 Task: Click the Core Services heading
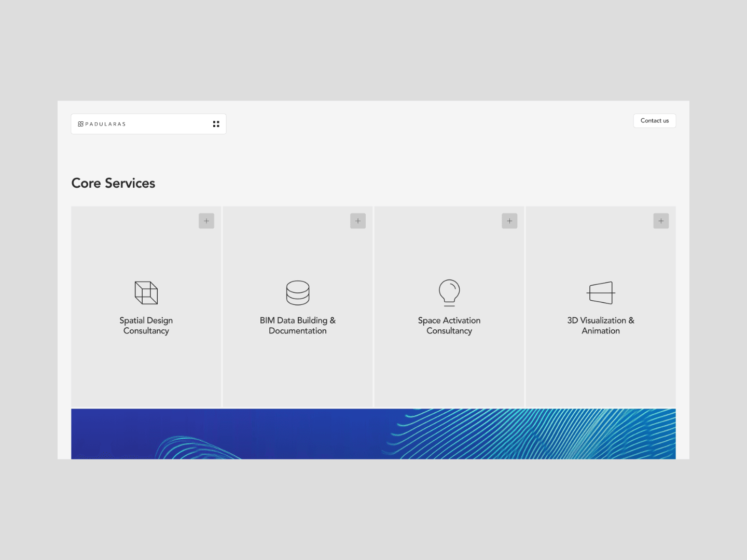(x=113, y=183)
